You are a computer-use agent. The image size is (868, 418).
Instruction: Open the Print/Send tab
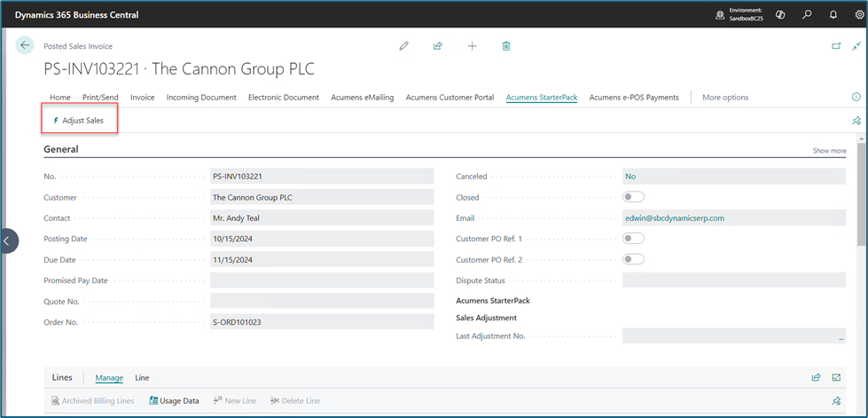coord(100,97)
